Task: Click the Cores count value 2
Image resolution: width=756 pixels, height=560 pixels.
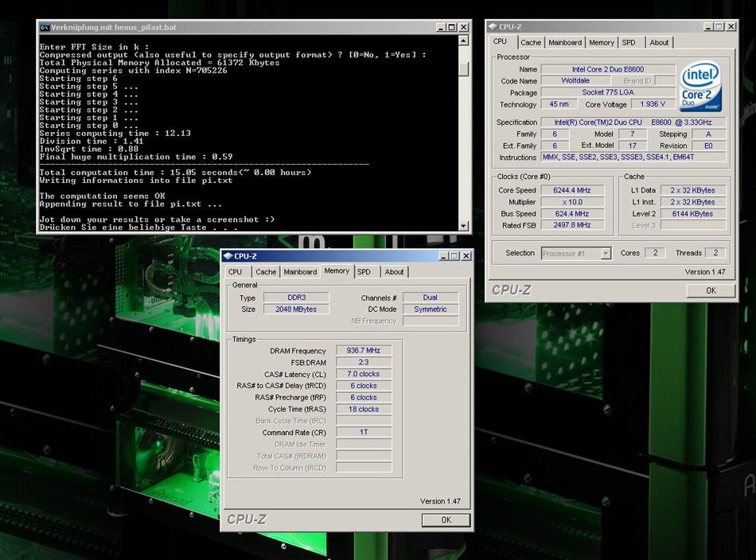Action: 655,252
